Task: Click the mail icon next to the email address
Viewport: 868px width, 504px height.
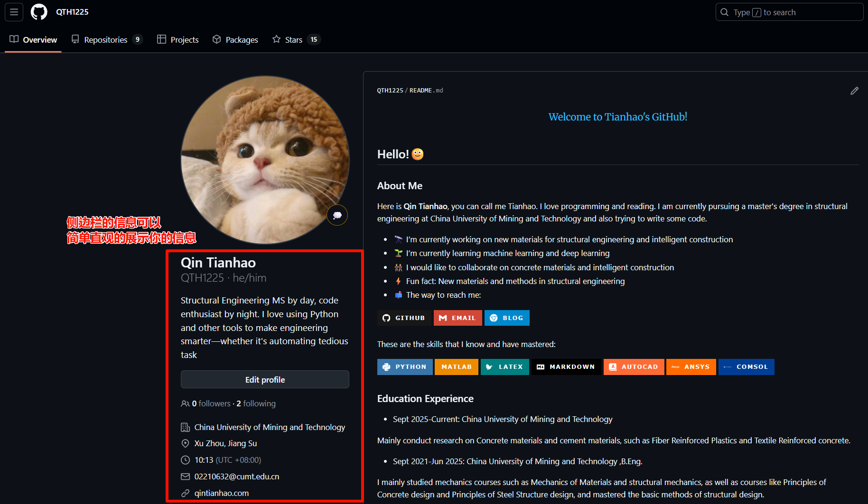Action: [x=185, y=477]
